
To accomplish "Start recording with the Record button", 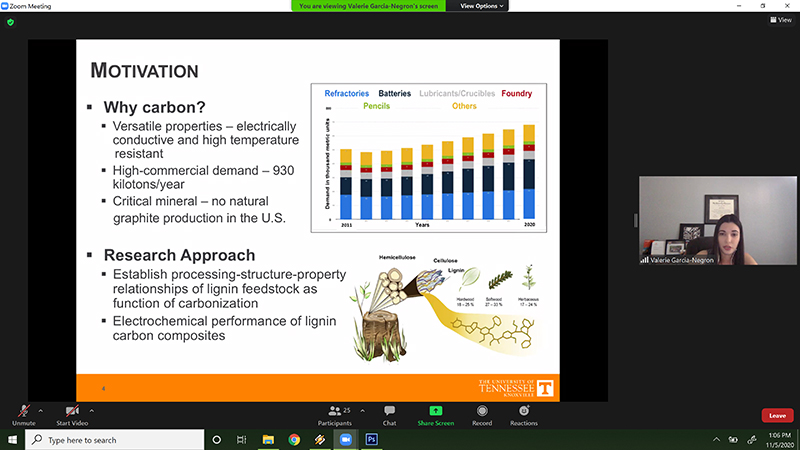I will click(x=482, y=415).
